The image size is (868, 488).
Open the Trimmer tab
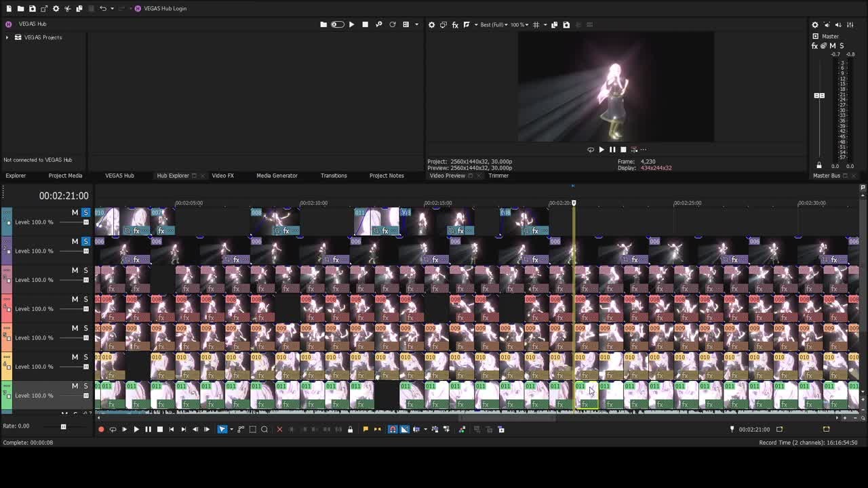coord(498,176)
